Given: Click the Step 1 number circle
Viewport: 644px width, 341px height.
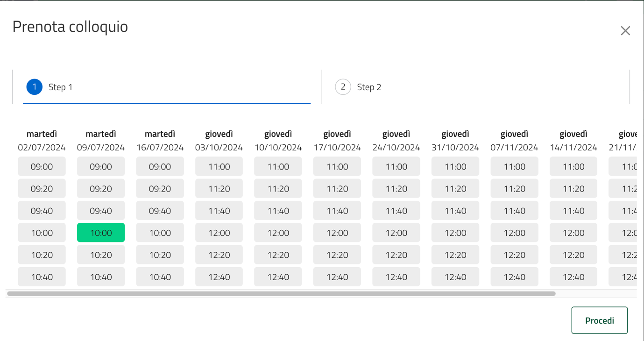Looking at the screenshot, I should (x=35, y=87).
